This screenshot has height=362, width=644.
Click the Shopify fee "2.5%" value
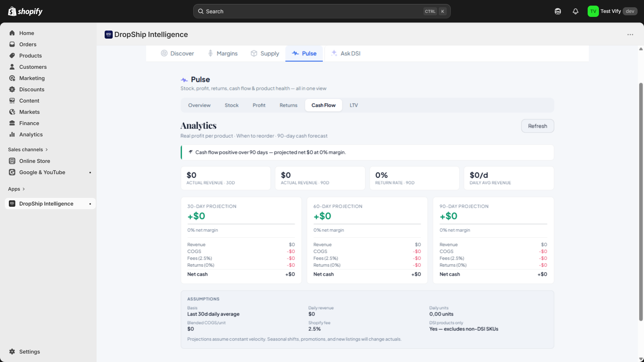(314, 329)
